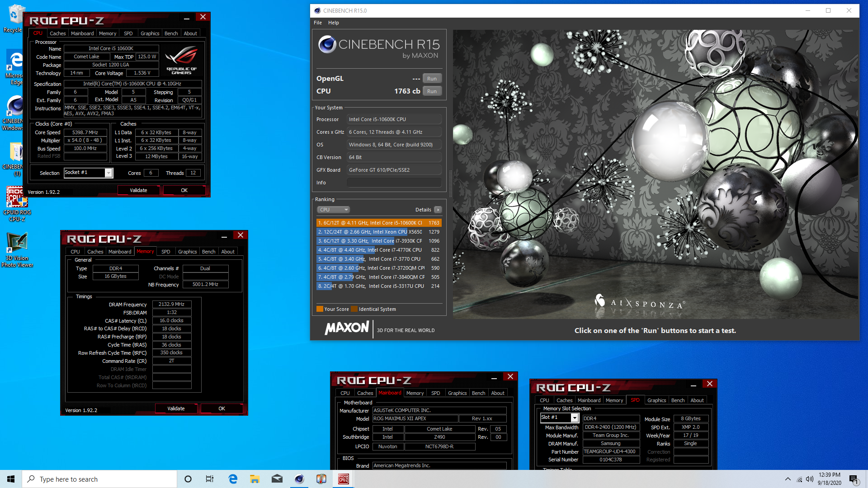The image size is (868, 488).
Task: Open Mainboard tab in top CPU-Z window
Action: coord(82,33)
